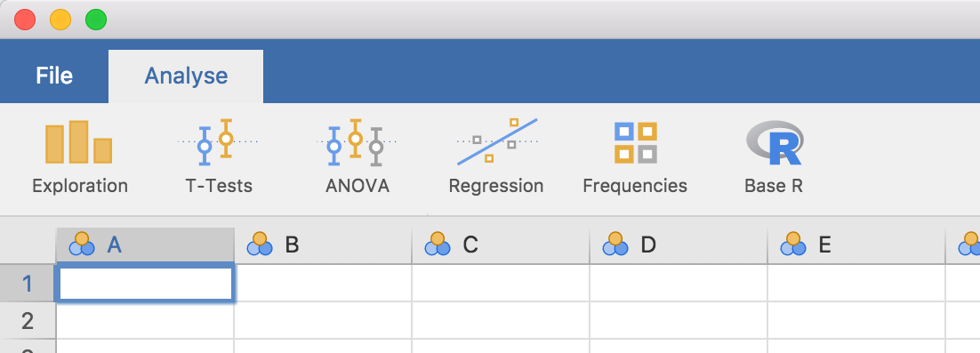Select column B header
The image size is (980, 353).
pyautogui.click(x=323, y=245)
